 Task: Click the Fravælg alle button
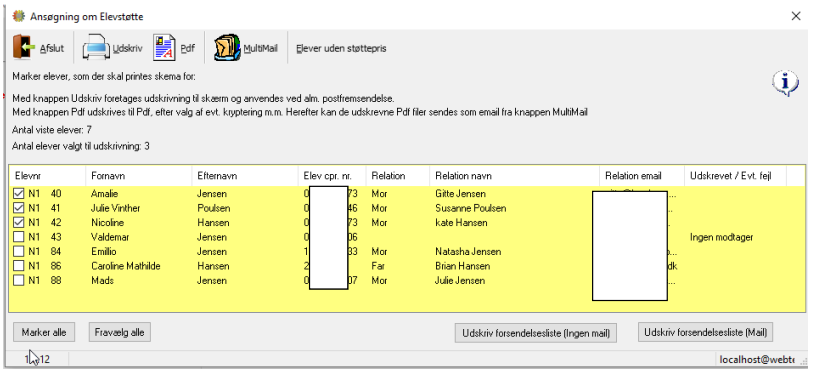tap(119, 332)
